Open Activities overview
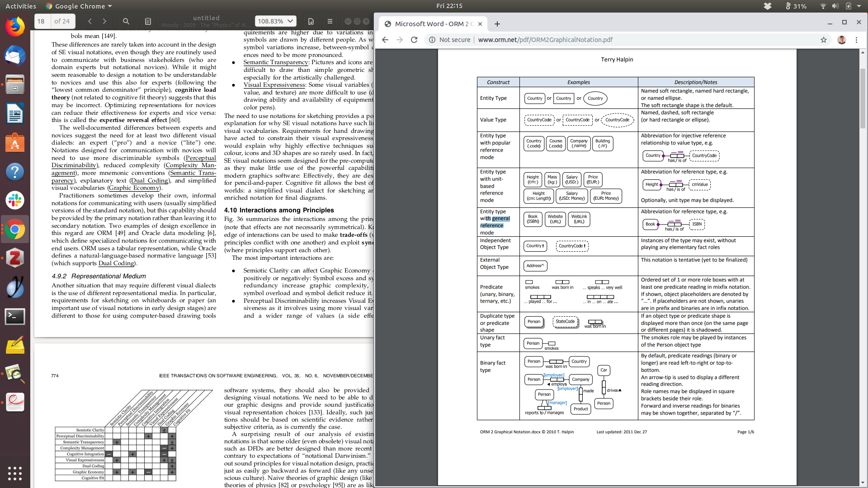 click(20, 6)
